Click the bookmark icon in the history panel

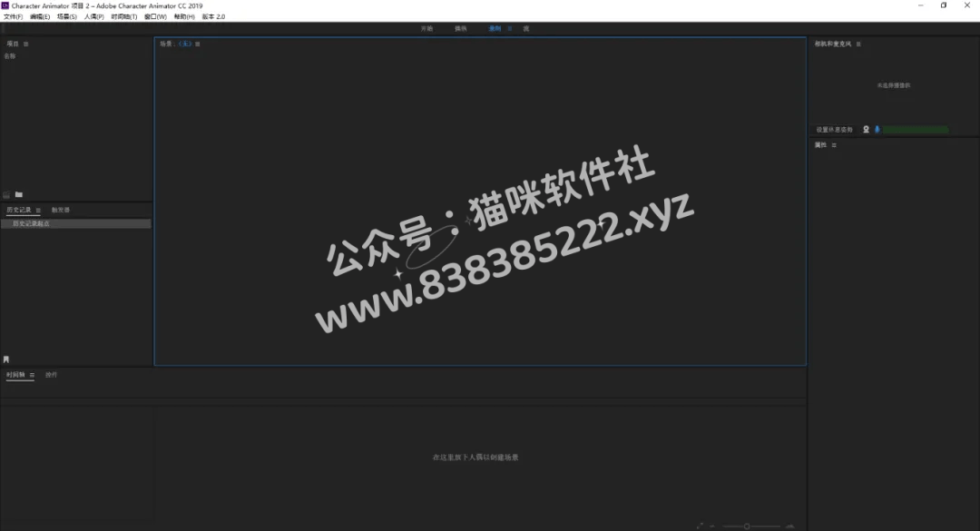(x=6, y=359)
